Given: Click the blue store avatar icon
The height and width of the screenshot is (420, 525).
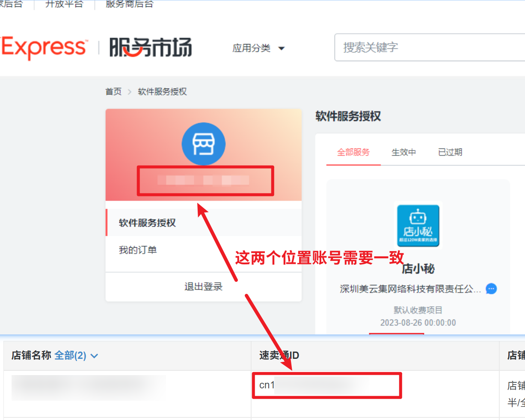Looking at the screenshot, I should coord(204,144).
